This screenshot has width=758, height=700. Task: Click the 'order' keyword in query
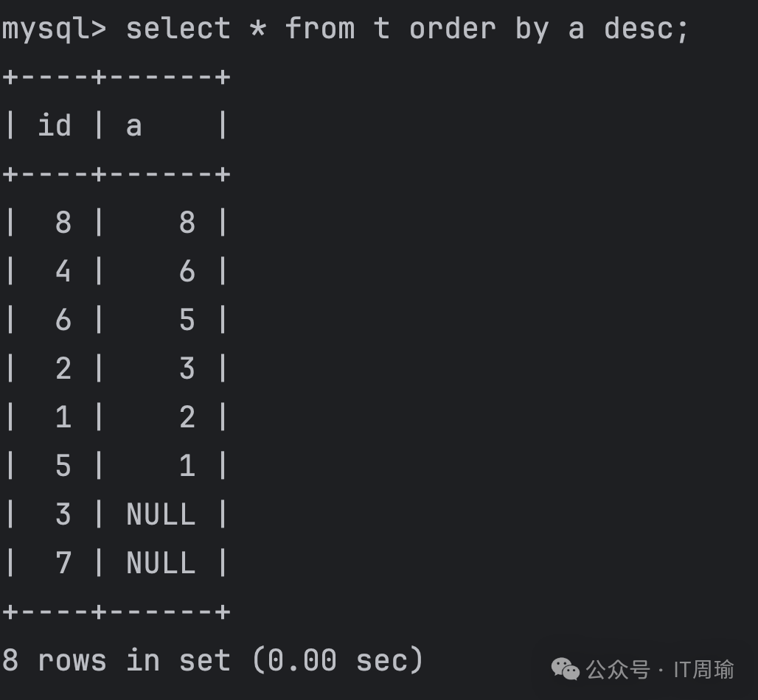coord(453,28)
